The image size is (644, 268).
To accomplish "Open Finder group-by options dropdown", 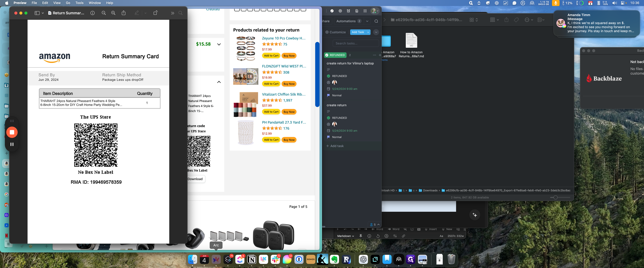I will tap(494, 20).
